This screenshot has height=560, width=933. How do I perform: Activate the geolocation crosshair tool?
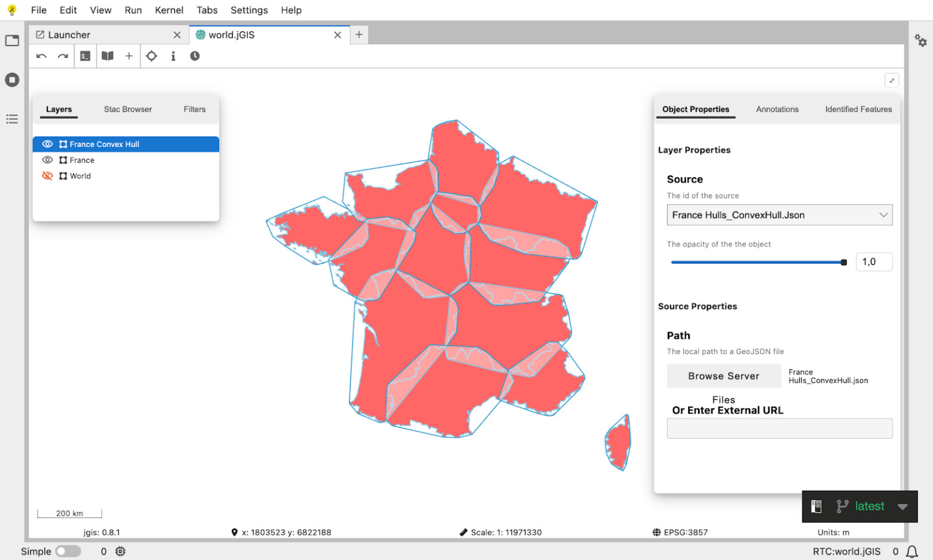click(151, 56)
